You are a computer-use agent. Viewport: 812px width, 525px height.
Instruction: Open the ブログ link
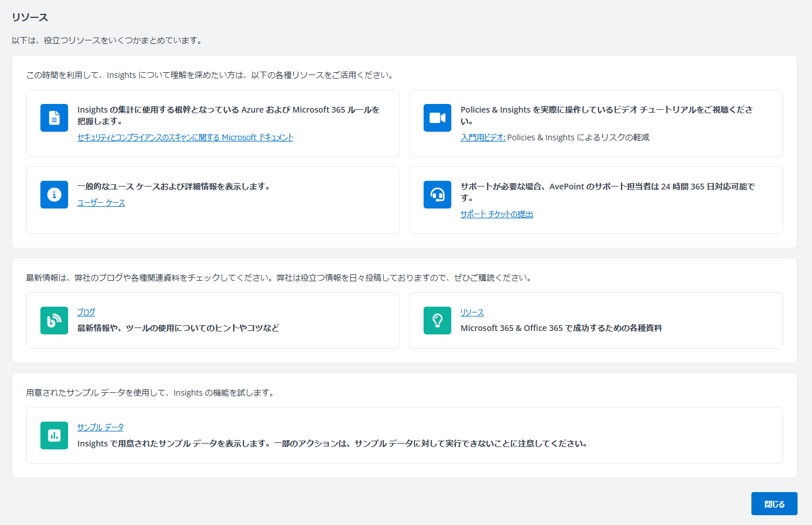tap(86, 312)
